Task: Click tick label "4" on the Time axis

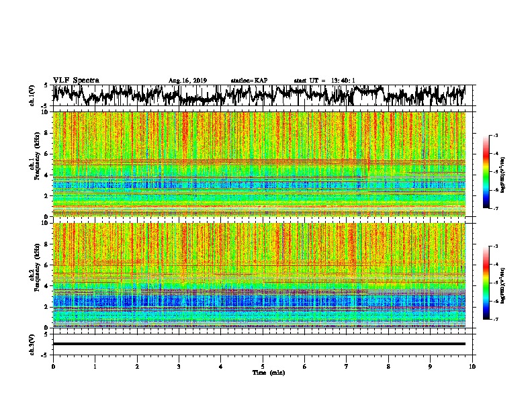Action: [221, 367]
